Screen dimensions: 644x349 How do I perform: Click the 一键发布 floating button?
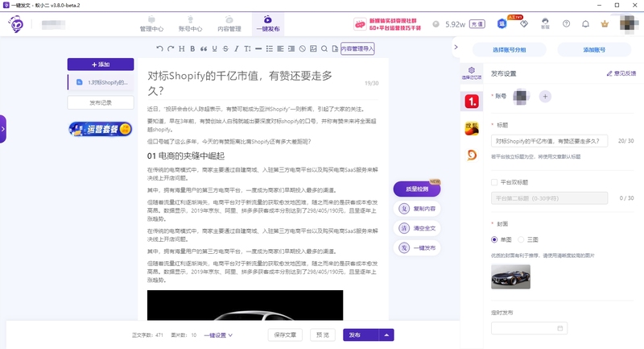[x=417, y=248]
